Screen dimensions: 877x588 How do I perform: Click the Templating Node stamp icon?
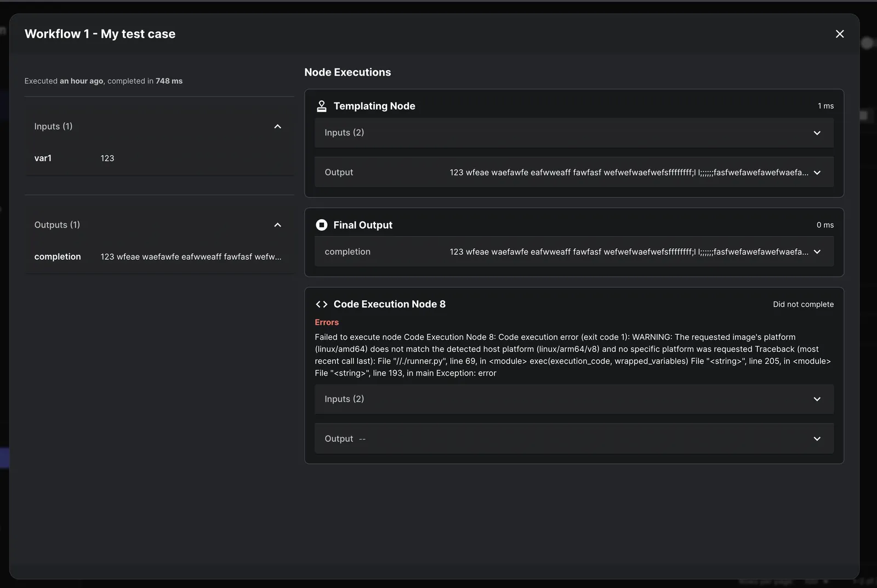coord(322,106)
